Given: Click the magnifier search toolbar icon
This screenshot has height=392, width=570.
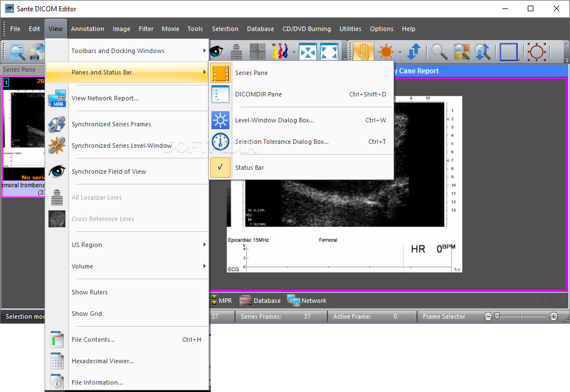Looking at the screenshot, I should pos(17,52).
